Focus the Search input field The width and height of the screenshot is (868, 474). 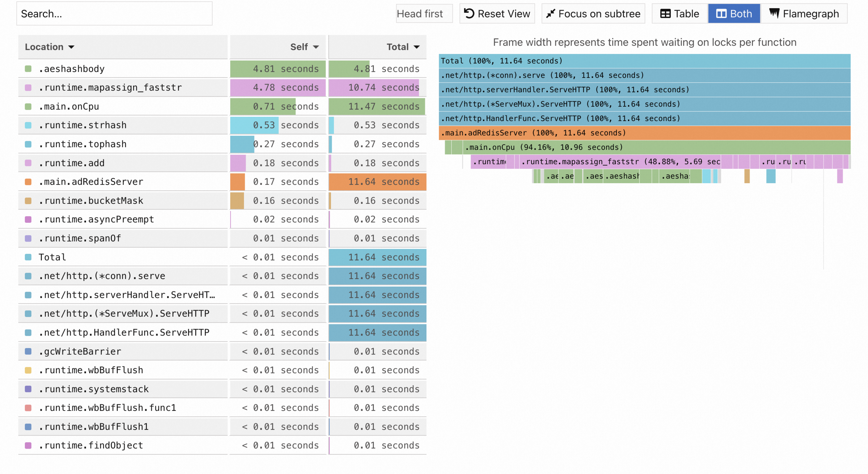(x=115, y=13)
